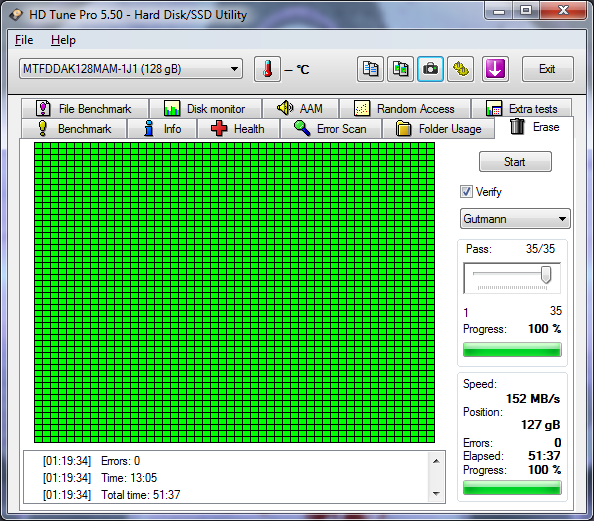
Task: Open the Health tab red cross
Action: click(x=238, y=128)
